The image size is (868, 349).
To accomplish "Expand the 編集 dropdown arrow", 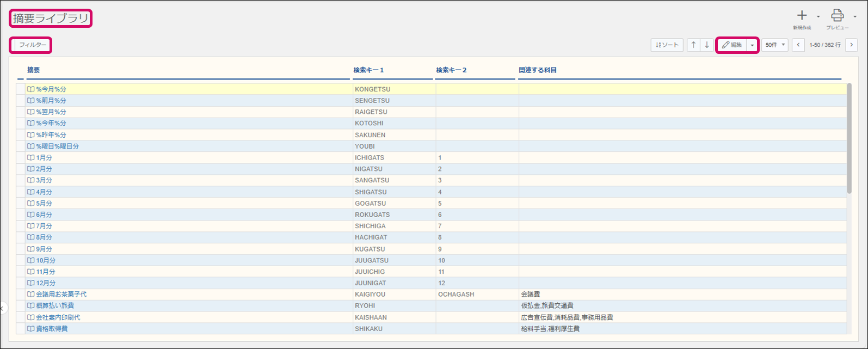I will (x=752, y=45).
